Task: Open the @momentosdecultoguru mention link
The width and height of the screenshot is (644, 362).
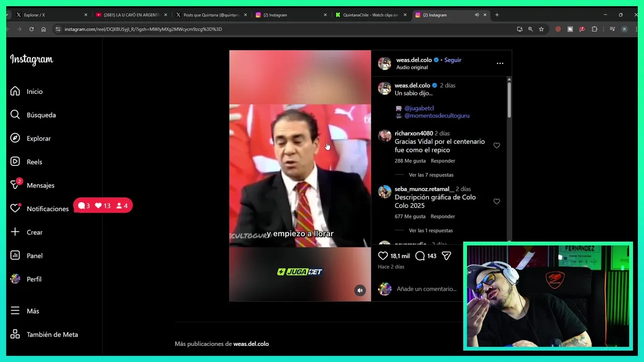Action: point(437,116)
